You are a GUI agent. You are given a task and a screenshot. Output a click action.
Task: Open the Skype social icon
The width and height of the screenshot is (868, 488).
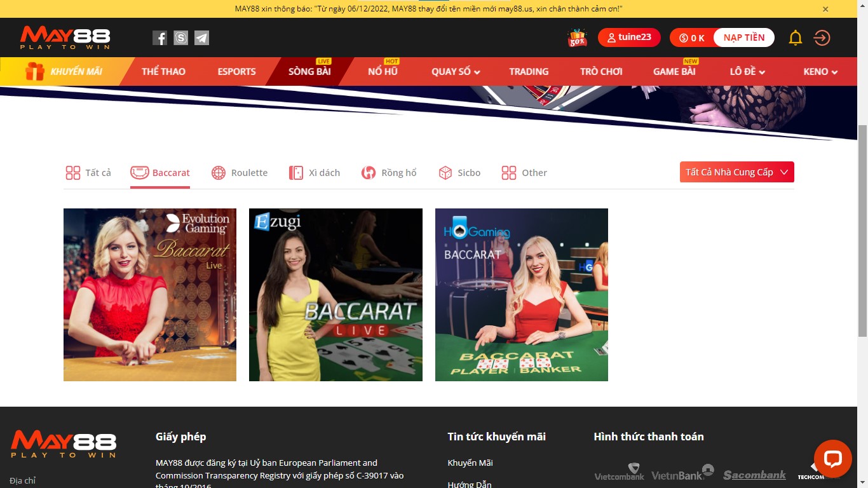[x=180, y=38]
